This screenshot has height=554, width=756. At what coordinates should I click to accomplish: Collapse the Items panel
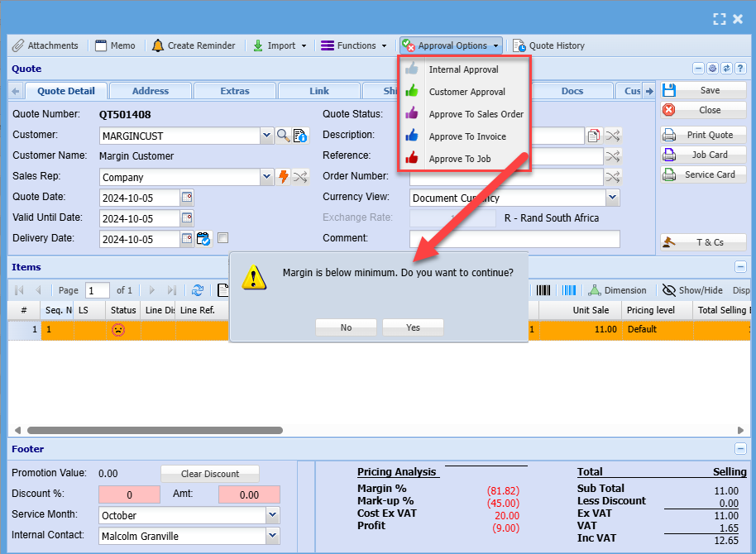point(740,266)
